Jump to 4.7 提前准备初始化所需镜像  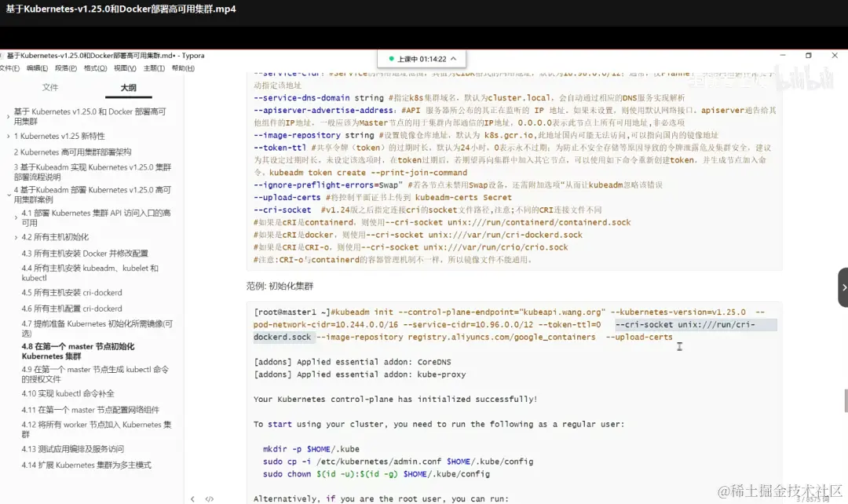coord(97,328)
